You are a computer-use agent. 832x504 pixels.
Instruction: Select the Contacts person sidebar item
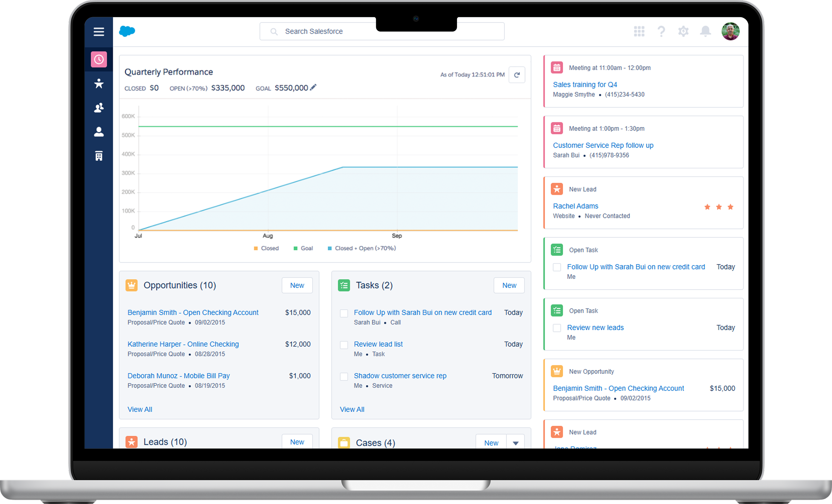[x=99, y=132]
